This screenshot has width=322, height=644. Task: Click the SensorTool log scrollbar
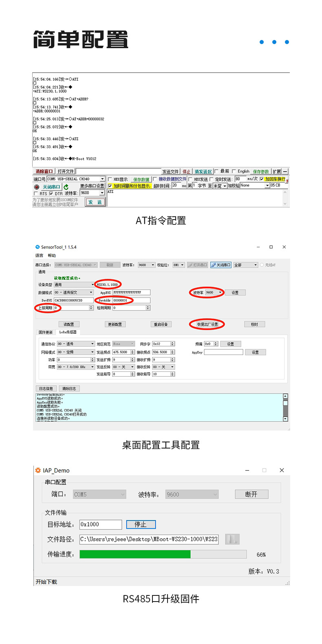coord(285,407)
